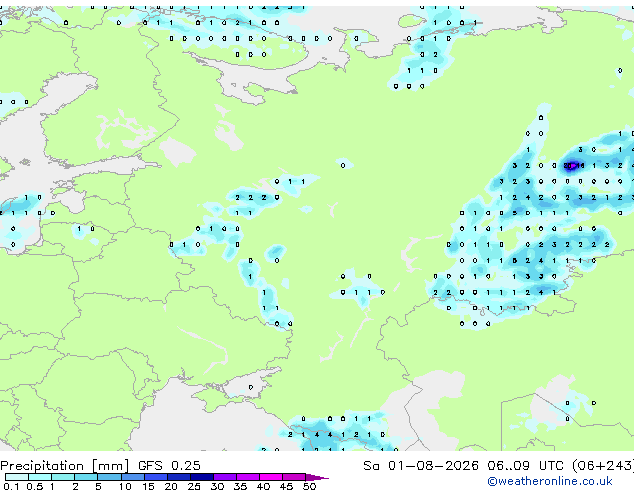The height and width of the screenshot is (490, 634).
Task: Click the 25 mm legend color swatch
Action: click(201, 477)
